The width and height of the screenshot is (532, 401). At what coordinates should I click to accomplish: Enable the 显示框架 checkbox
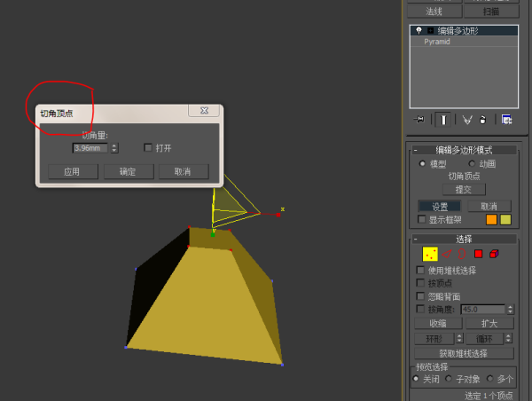coord(422,219)
